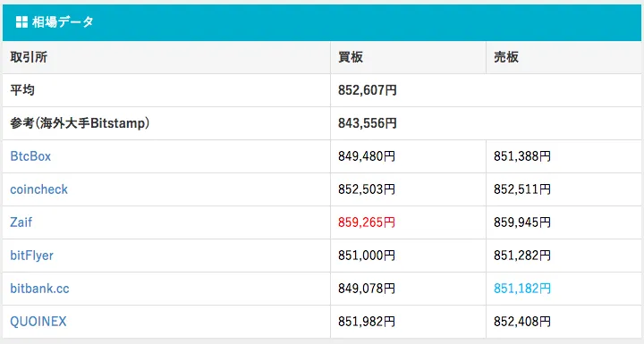Select the 参考(海外大手Bitstamp) row label

coord(80,123)
